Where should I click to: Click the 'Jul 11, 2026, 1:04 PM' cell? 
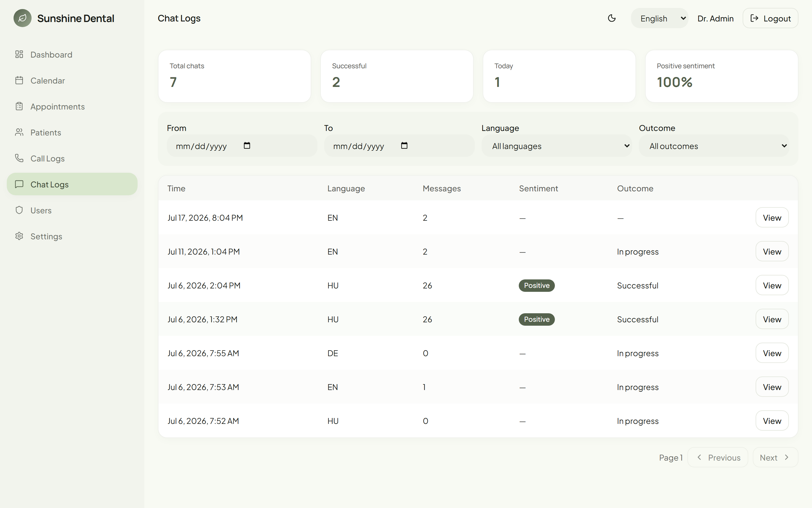coord(204,252)
